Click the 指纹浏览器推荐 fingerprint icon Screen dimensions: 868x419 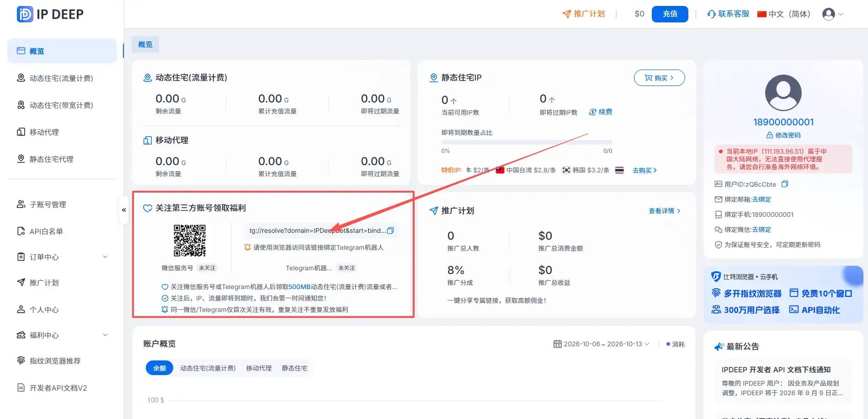21,360
